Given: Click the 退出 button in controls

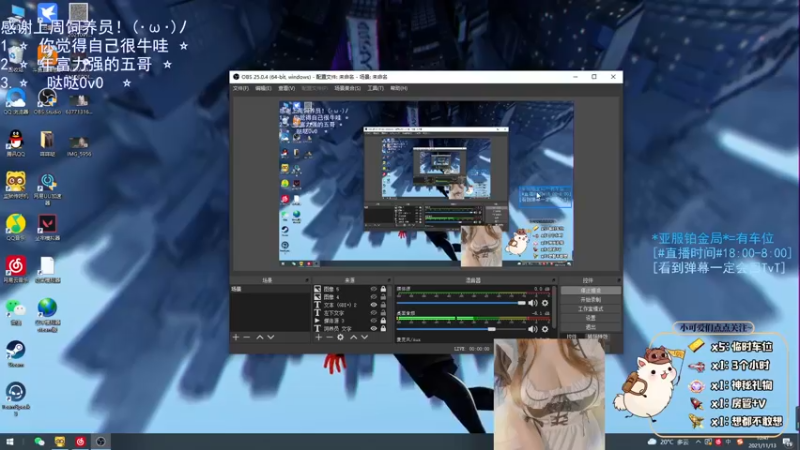Looking at the screenshot, I should pos(590,327).
